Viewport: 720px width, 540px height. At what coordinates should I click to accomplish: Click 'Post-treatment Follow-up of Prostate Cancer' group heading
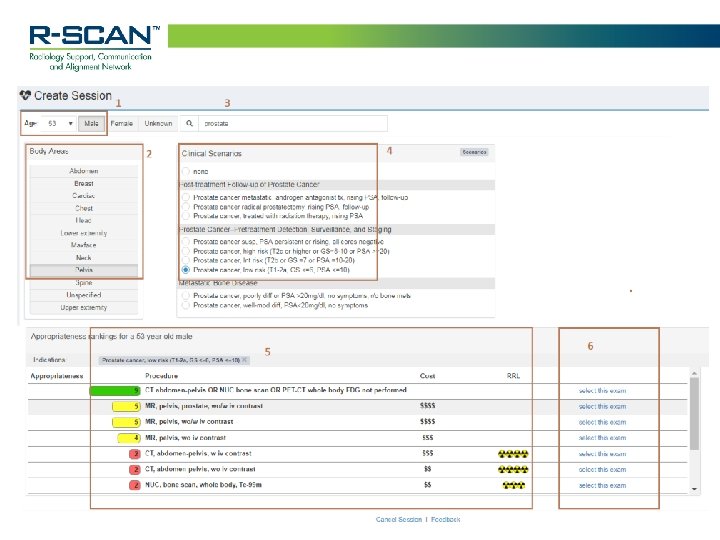(x=249, y=184)
